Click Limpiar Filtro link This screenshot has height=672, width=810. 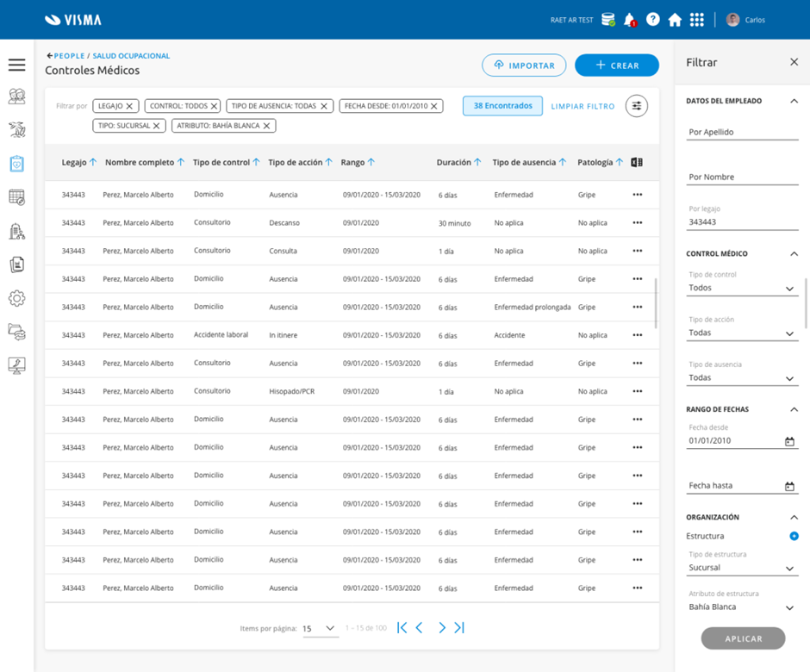point(583,106)
